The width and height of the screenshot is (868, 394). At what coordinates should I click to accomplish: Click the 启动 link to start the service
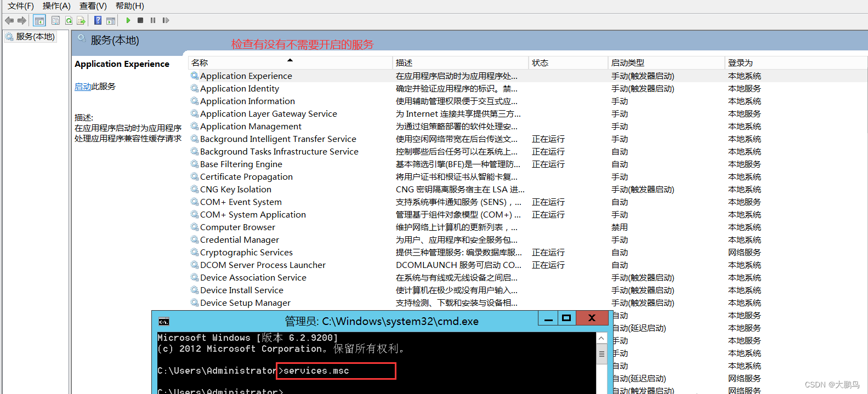pos(83,87)
